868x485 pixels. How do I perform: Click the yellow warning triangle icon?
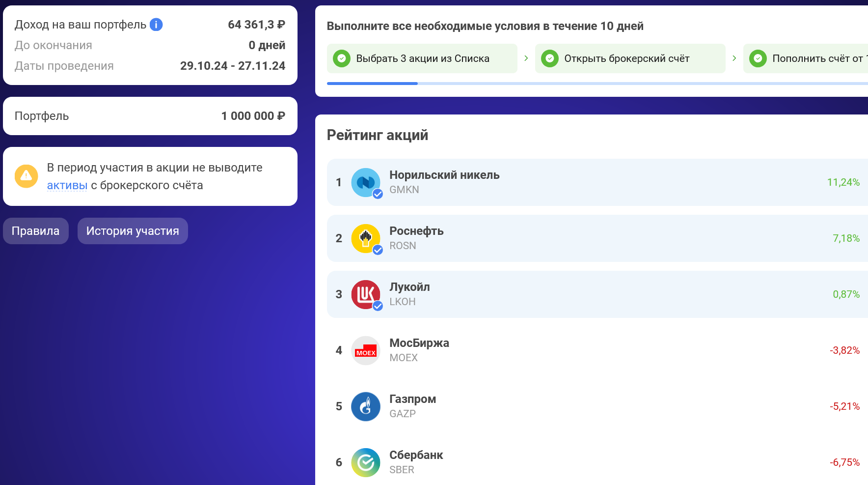(x=27, y=176)
